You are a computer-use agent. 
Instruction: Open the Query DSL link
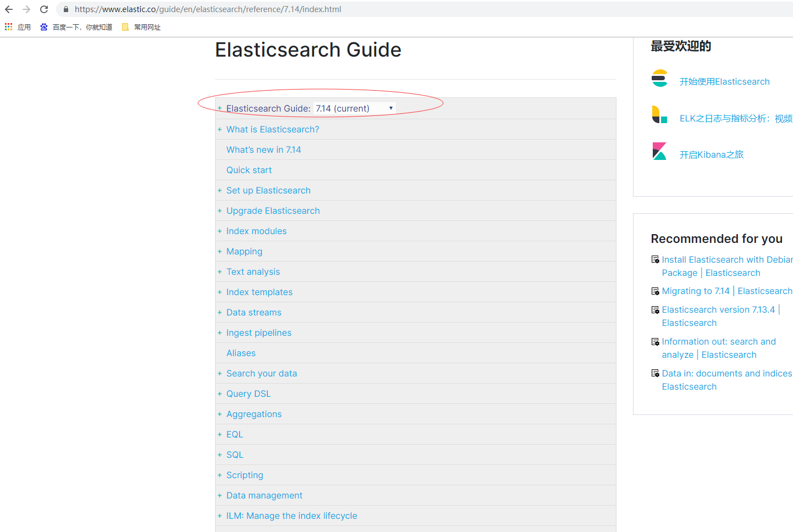(249, 394)
